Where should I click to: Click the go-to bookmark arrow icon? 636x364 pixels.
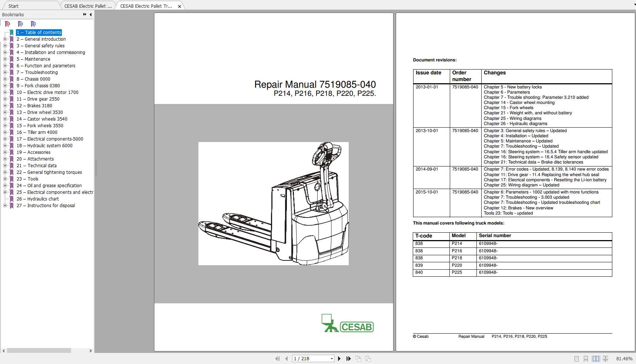(33, 24)
